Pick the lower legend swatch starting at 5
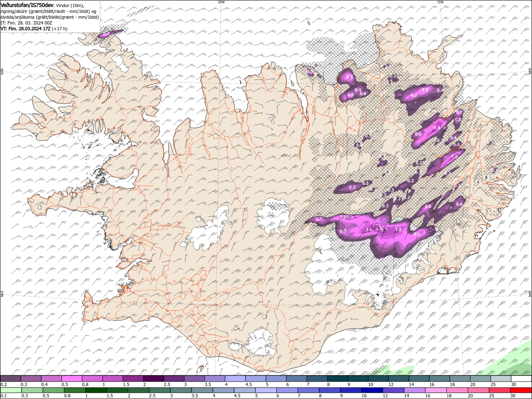The height and width of the screenshot is (399, 532). click(266, 390)
